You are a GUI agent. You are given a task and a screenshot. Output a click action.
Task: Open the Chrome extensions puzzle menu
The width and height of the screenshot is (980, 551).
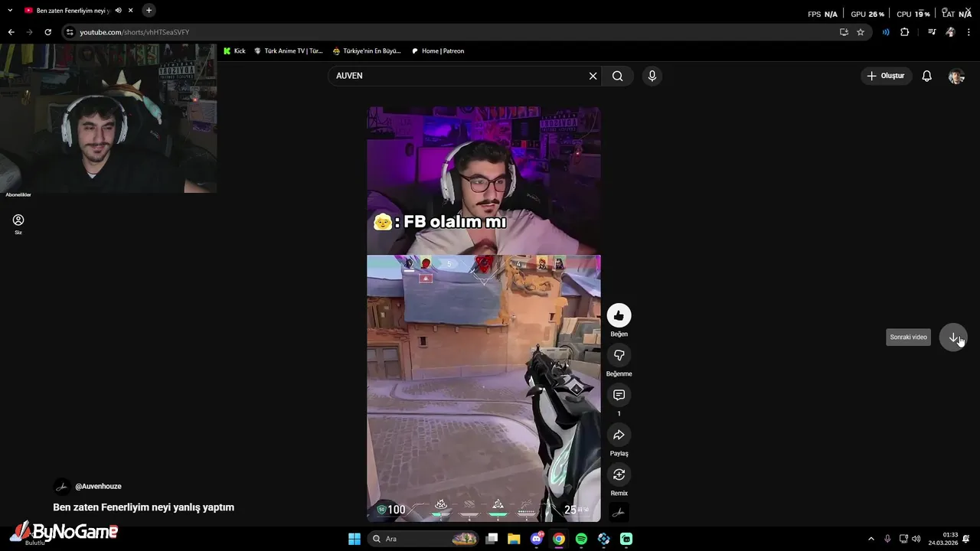click(905, 32)
